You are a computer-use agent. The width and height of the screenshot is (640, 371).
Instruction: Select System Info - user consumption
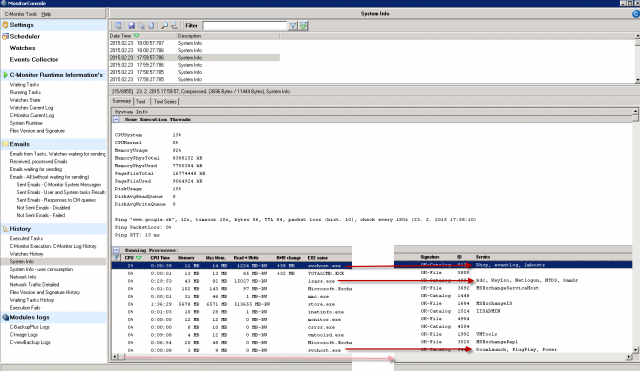tap(41, 269)
